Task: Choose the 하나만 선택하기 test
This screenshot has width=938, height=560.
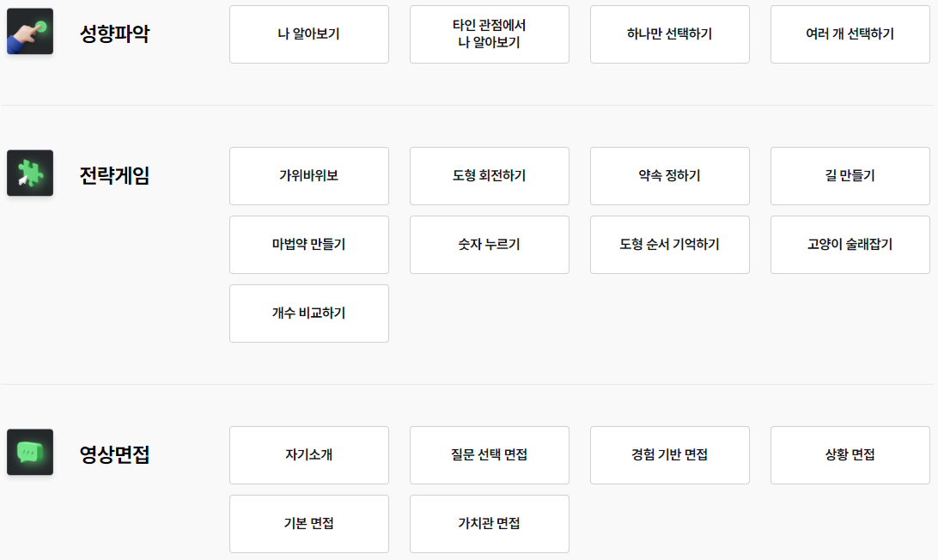Action: [669, 34]
